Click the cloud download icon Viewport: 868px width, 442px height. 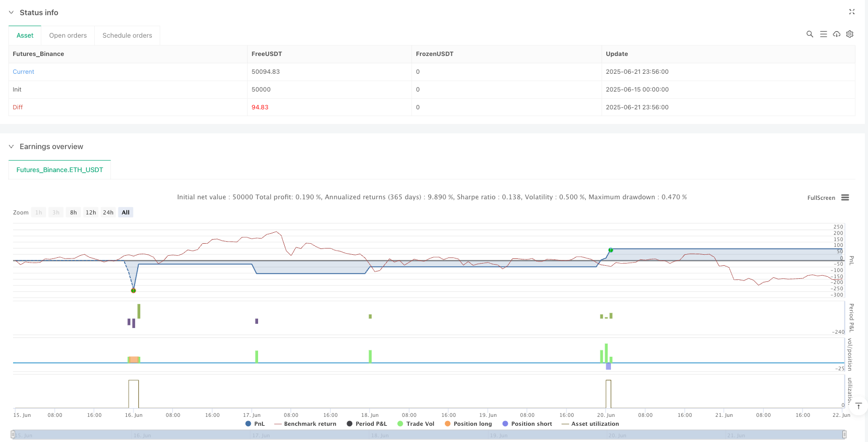(837, 34)
